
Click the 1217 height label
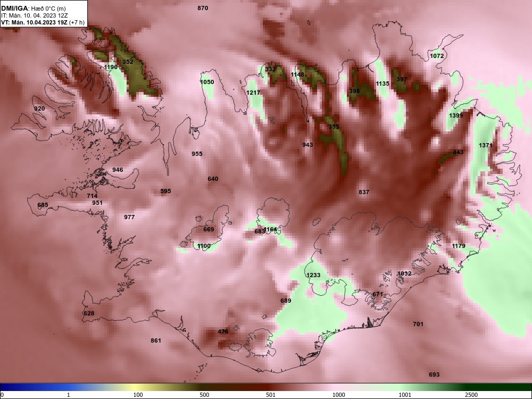click(x=253, y=93)
